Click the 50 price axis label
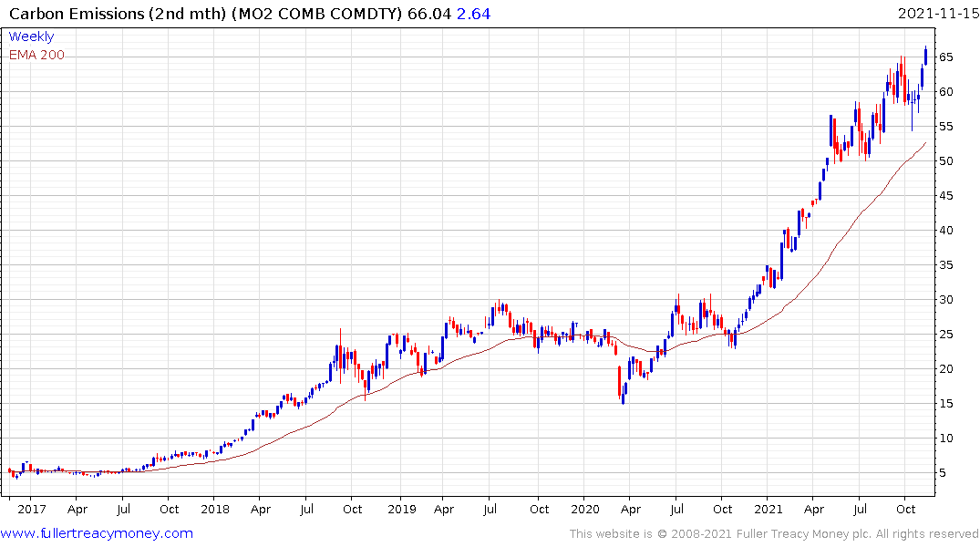The image size is (980, 547). (945, 161)
